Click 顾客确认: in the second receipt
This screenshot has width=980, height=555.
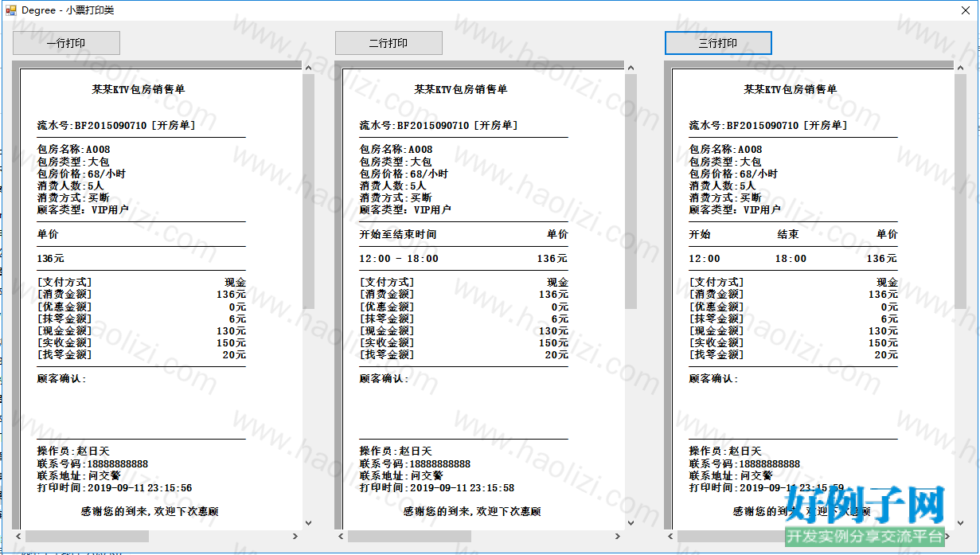384,379
